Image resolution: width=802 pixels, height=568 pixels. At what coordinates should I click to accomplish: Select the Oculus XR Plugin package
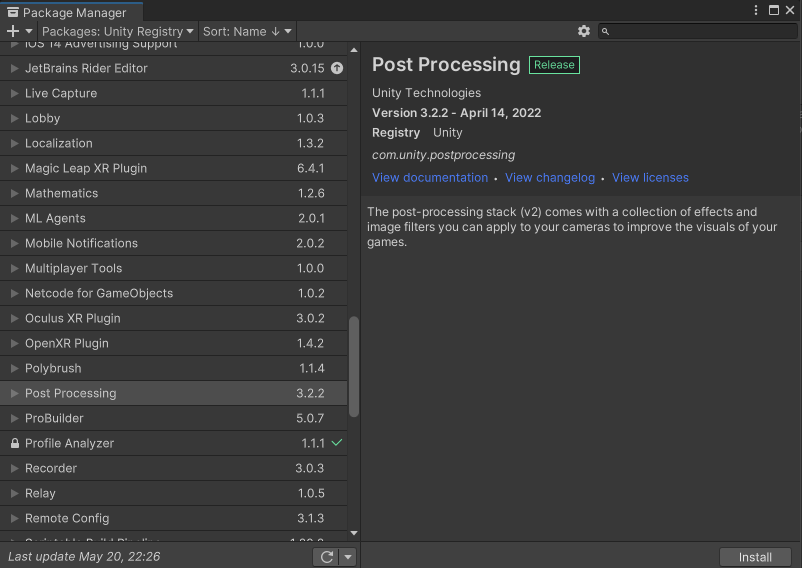[173, 319]
